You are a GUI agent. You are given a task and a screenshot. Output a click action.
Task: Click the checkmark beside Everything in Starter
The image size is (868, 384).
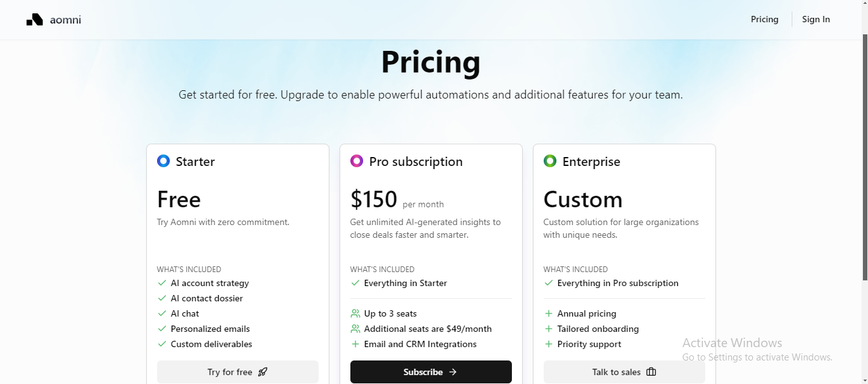(355, 283)
